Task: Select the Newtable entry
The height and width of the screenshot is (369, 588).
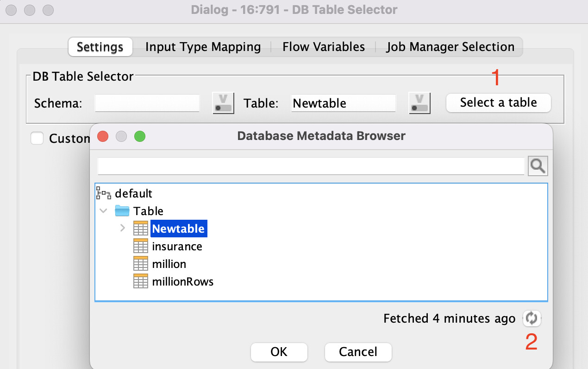Action: pyautogui.click(x=178, y=229)
